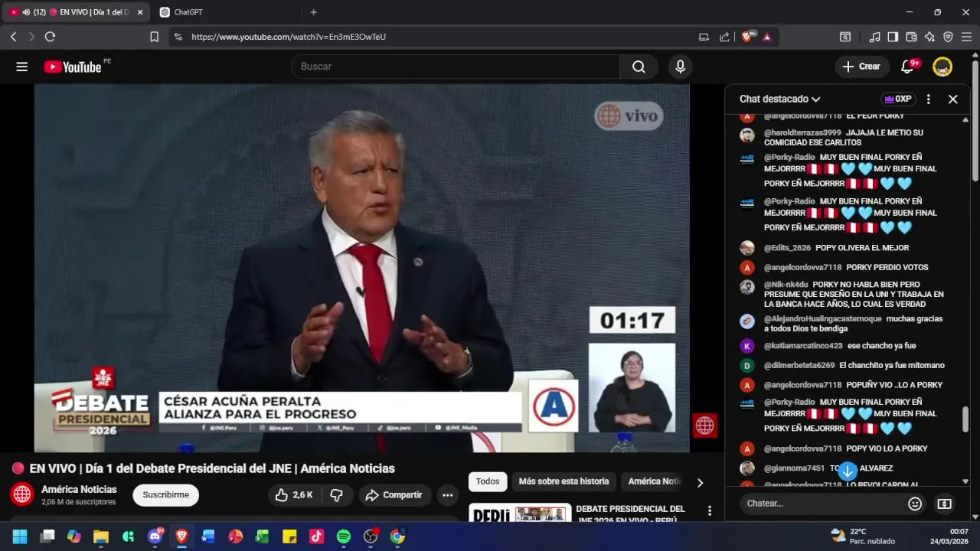Open the Brave Shields lion icon
The height and width of the screenshot is (551, 980).
[x=747, y=36]
